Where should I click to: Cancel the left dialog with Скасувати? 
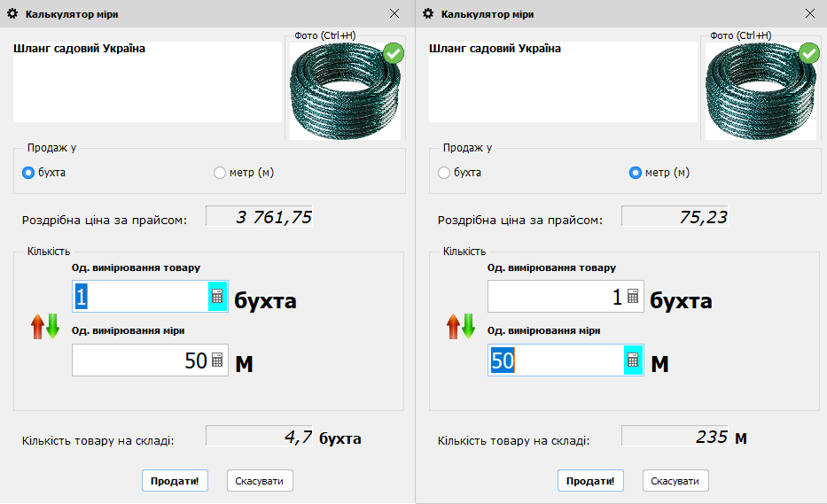click(260, 481)
